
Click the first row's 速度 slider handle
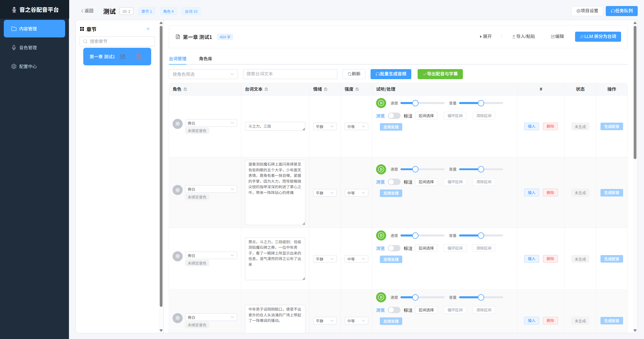click(x=415, y=103)
